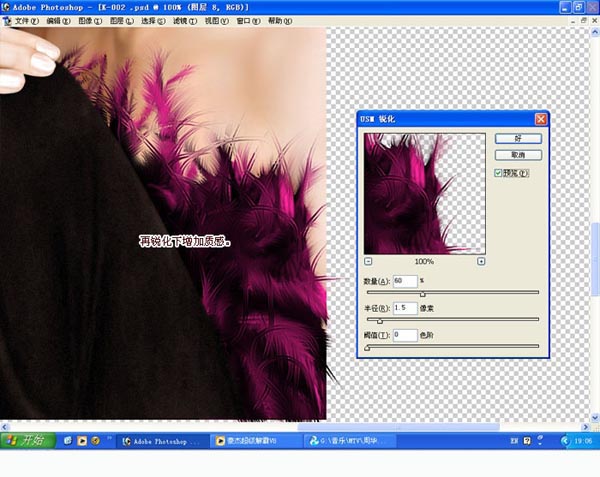Switch to the media player taskbar button
The width and height of the screenshot is (600, 477).
pyautogui.click(x=256, y=441)
